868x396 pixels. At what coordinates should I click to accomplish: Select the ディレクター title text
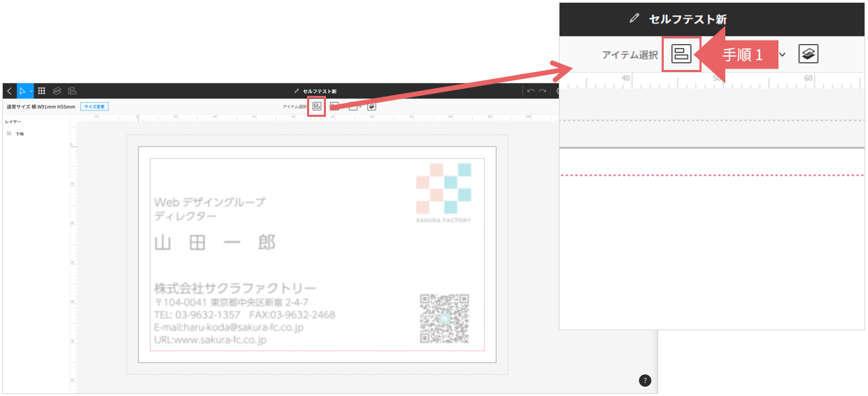[x=185, y=216]
